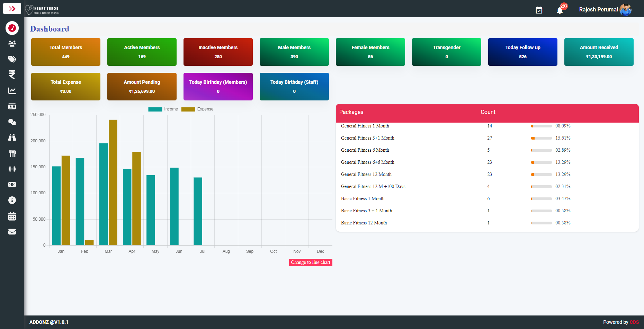Open the binoculars icon in sidebar

pyautogui.click(x=12, y=137)
